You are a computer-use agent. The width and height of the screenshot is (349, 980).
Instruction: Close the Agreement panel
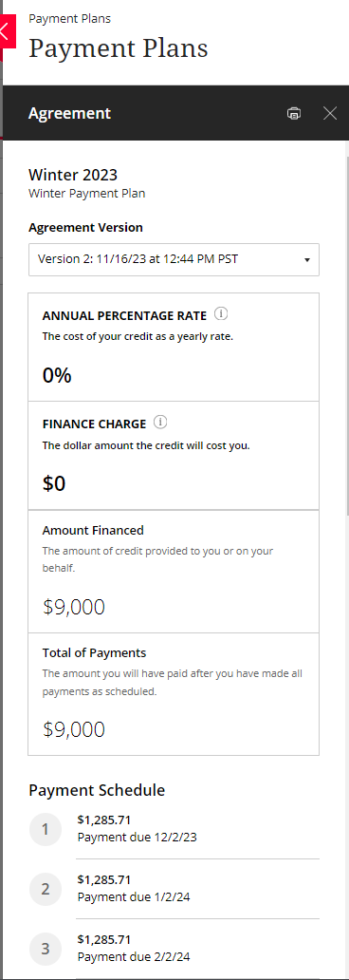(x=330, y=113)
